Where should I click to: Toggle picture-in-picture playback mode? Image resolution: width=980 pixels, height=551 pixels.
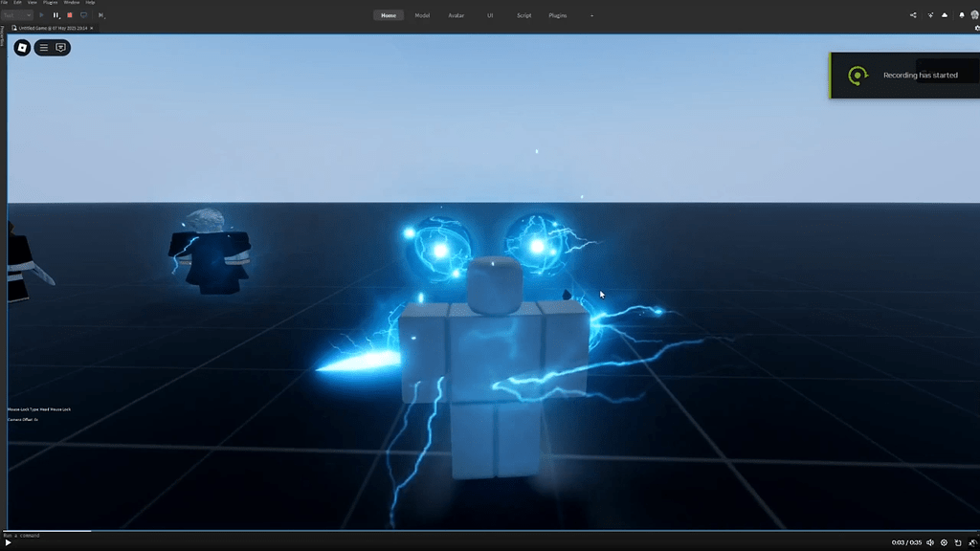pos(958,542)
